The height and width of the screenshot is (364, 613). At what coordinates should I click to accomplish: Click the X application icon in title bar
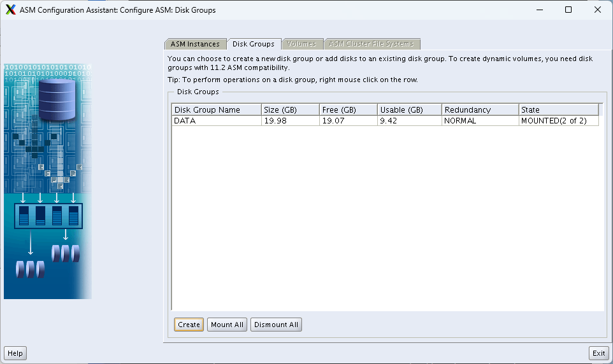click(11, 10)
